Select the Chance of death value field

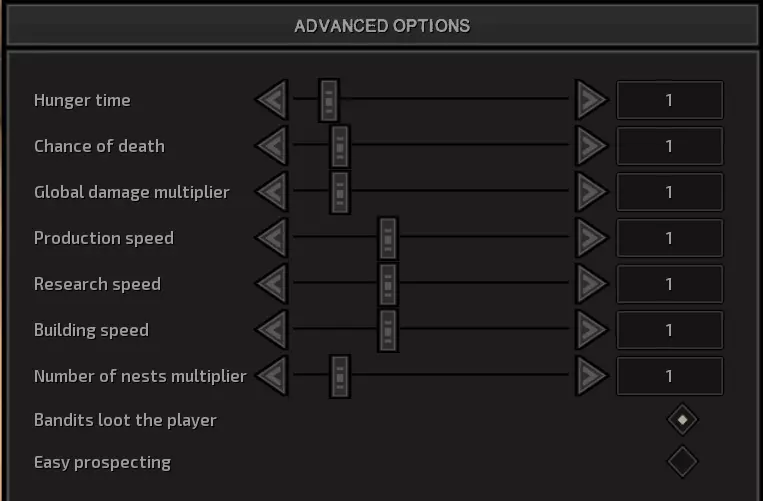pos(669,146)
